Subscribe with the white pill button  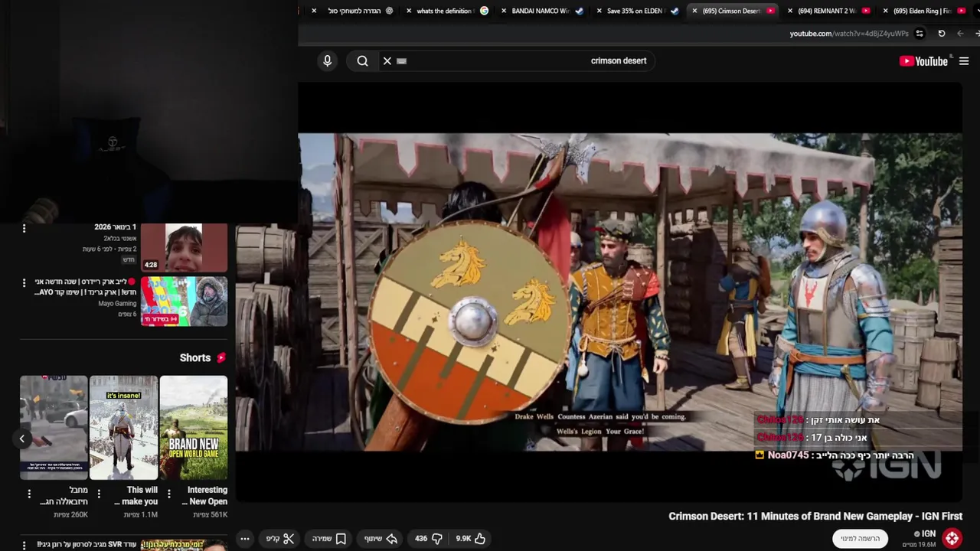click(860, 539)
